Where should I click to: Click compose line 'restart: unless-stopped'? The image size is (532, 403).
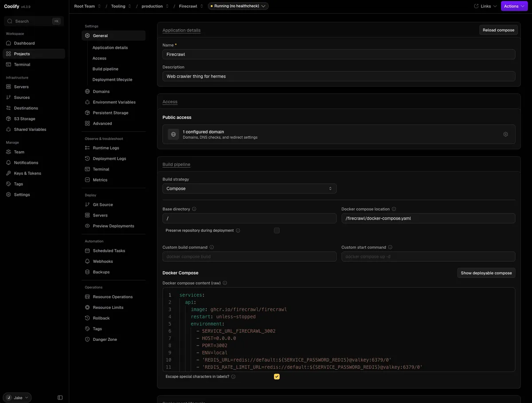(223, 317)
